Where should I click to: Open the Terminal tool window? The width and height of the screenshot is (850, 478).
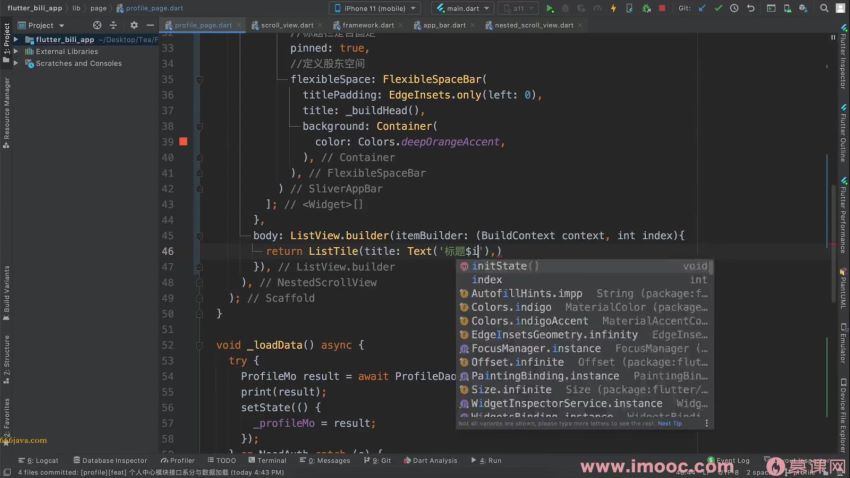click(267, 460)
